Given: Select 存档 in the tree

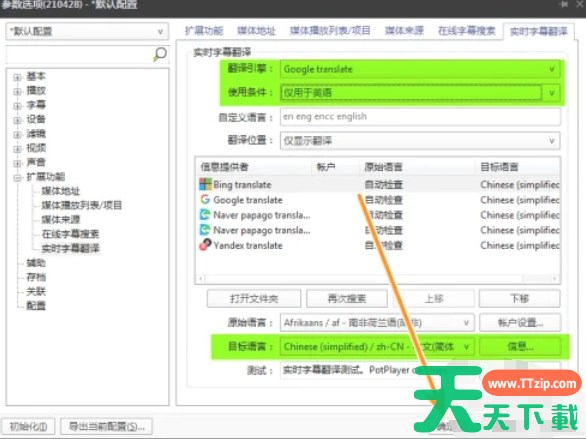Looking at the screenshot, I should [36, 277].
